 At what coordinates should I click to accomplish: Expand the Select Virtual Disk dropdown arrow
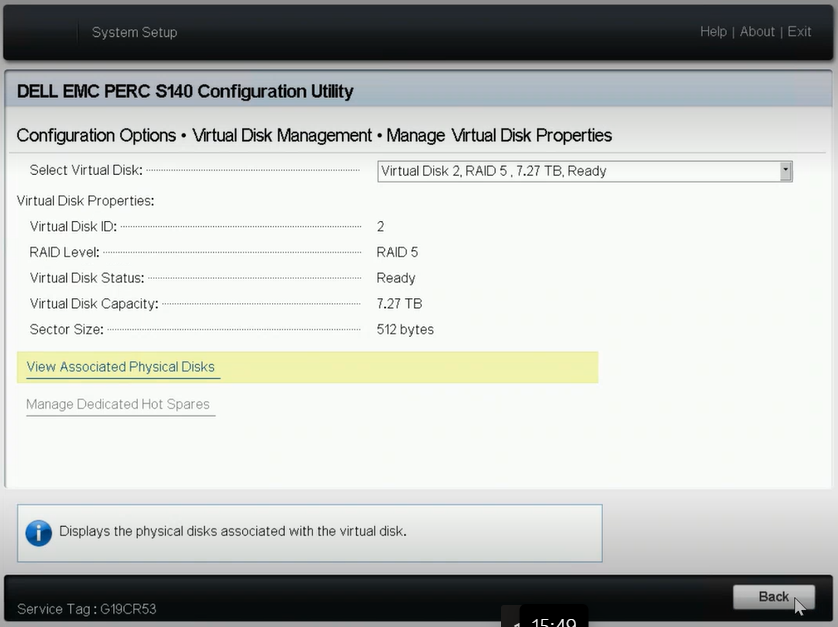[785, 171]
